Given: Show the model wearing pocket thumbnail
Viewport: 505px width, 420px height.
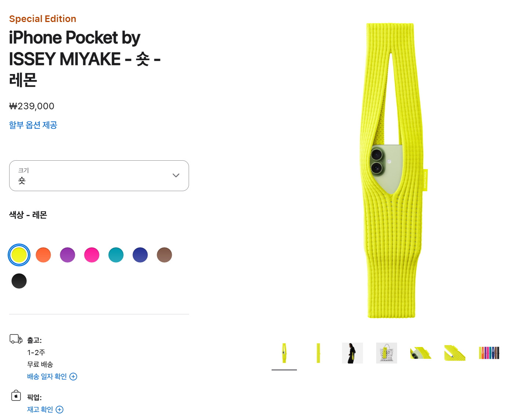Looking at the screenshot, I should point(352,353).
